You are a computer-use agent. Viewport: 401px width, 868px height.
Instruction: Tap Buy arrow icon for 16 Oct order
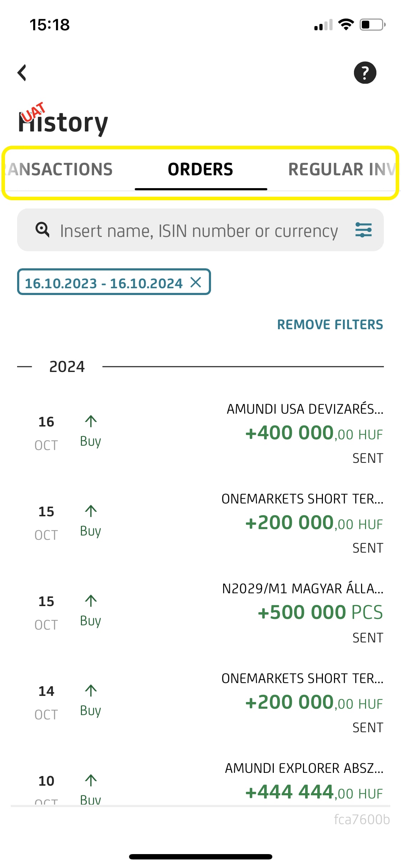pos(91,421)
